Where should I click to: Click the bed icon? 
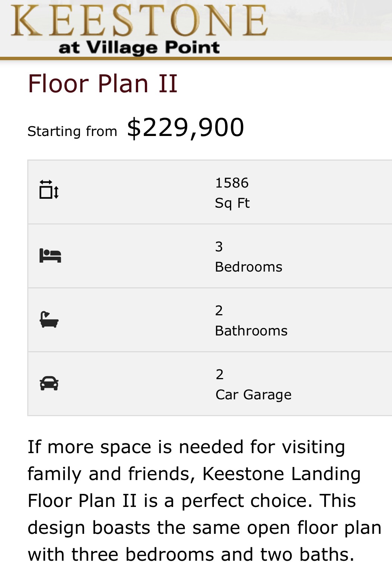pyautogui.click(x=50, y=256)
